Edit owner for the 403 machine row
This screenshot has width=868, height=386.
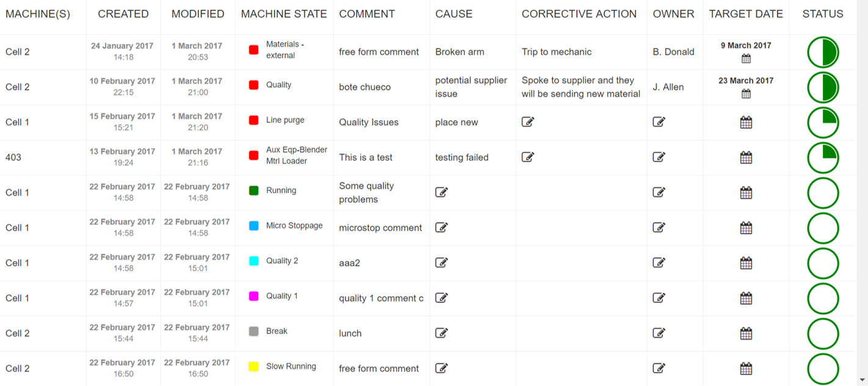pos(659,157)
